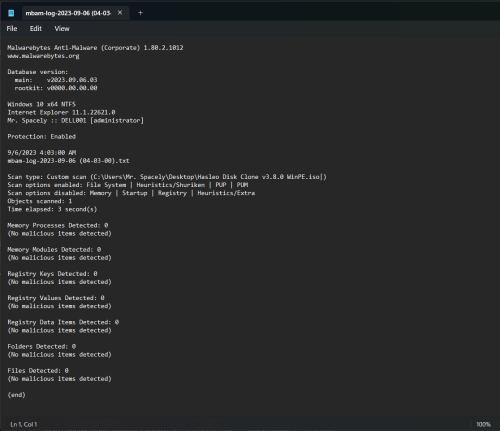Click the '9/6/2023 4:03:00 AM' timestamp line
Screen dimensions: 500x431
(x=42, y=153)
